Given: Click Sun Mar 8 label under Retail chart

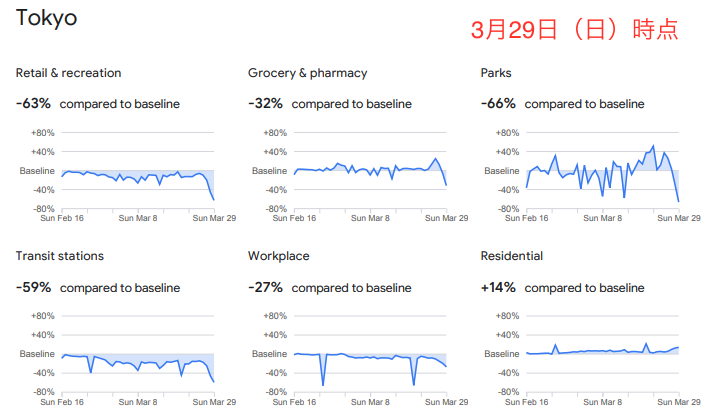Looking at the screenshot, I should tap(138, 218).
